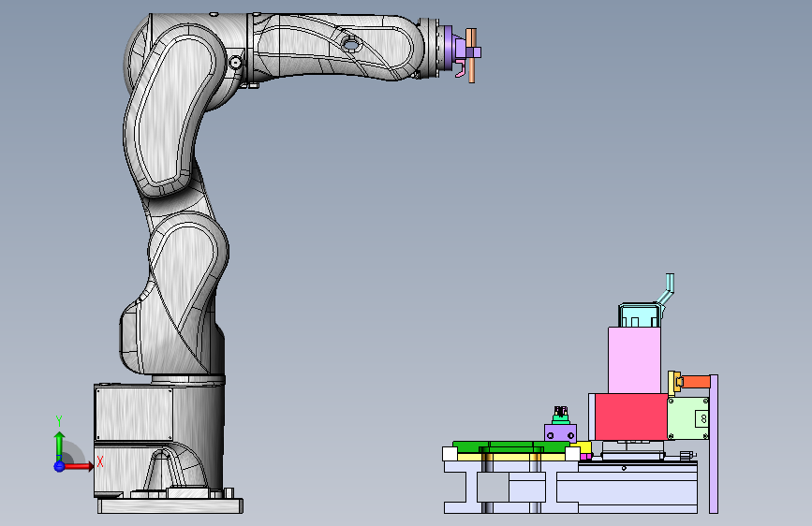Select the robot's horizontal forearm
The image size is (812, 526).
tap(336, 47)
